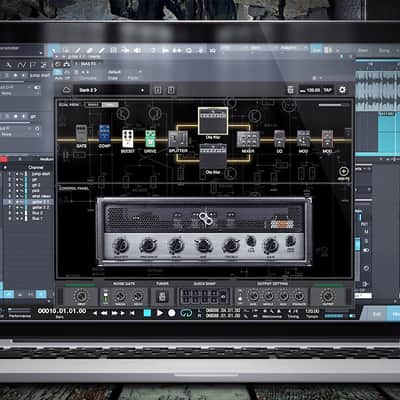Turn the Ampire INPUT knob
Screen dimensions: 400x400
81,296
